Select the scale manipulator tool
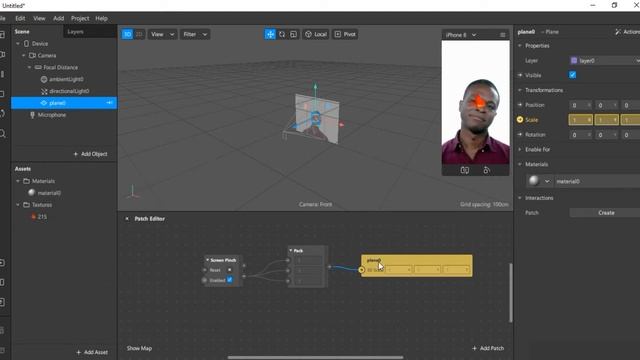640x360 pixels. click(293, 34)
